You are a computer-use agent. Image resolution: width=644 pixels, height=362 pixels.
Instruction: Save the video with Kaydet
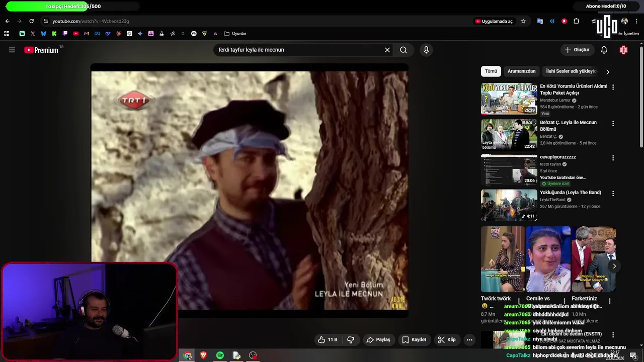(x=414, y=340)
